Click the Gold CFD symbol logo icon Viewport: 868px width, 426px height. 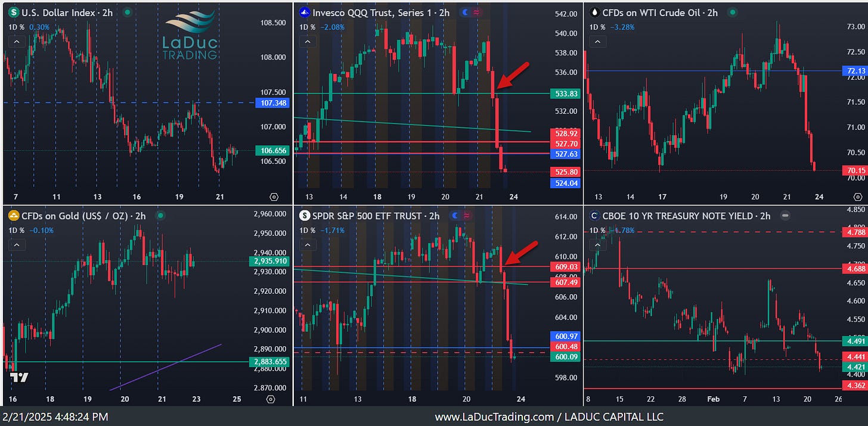[x=14, y=216]
